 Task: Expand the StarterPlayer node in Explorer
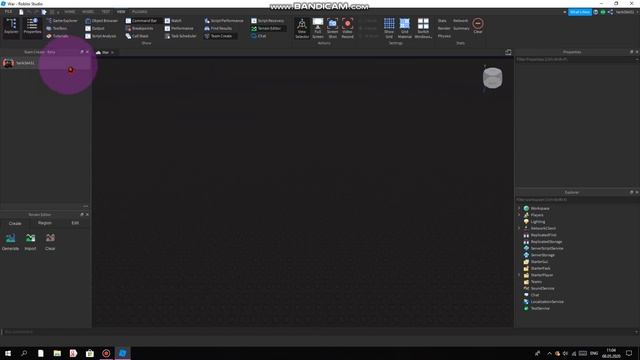[520, 275]
